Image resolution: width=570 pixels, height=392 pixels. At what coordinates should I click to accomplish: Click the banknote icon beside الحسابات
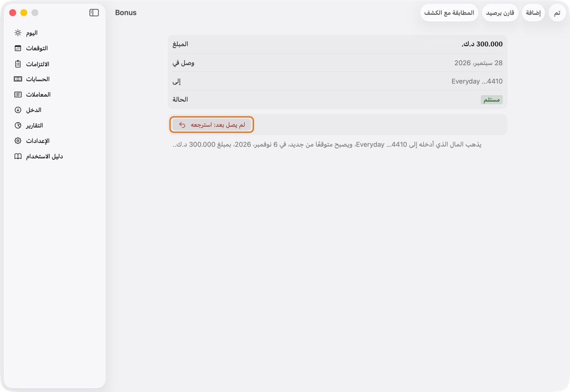point(18,79)
